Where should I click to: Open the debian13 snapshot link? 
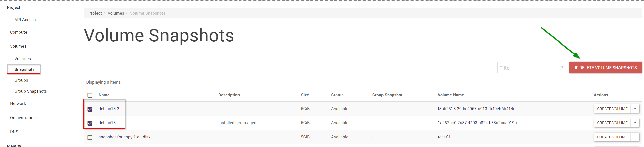pos(107,123)
